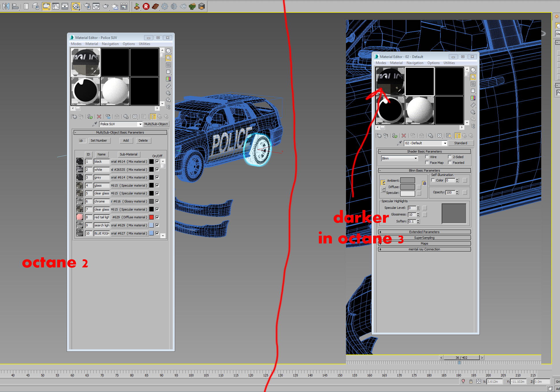Pick material from object with eyedropper

95,124
